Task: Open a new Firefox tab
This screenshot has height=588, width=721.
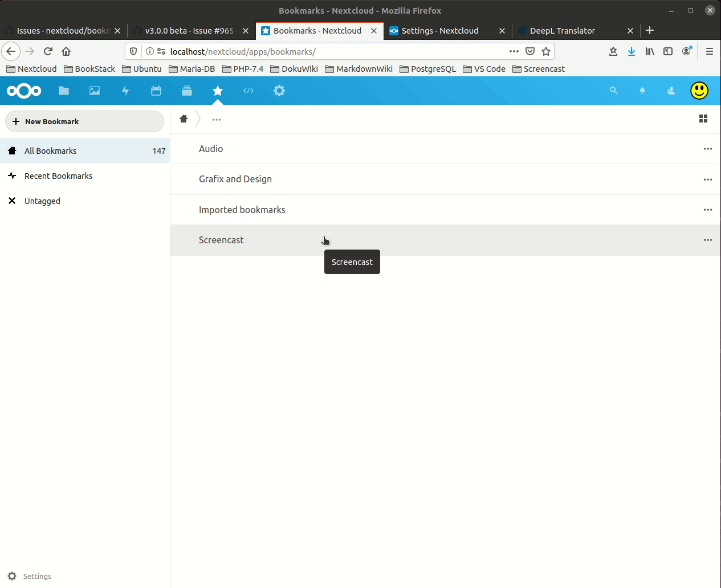Action: 650,30
